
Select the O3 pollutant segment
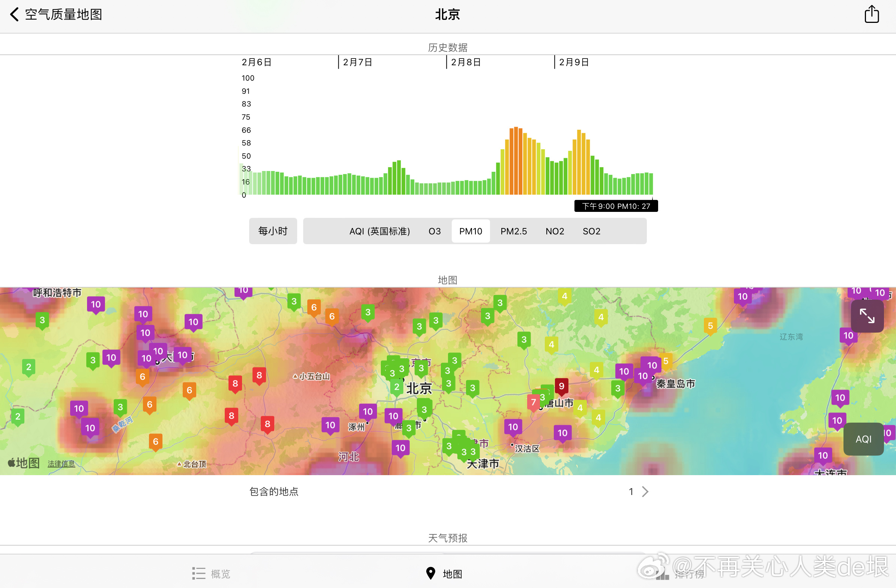434,231
